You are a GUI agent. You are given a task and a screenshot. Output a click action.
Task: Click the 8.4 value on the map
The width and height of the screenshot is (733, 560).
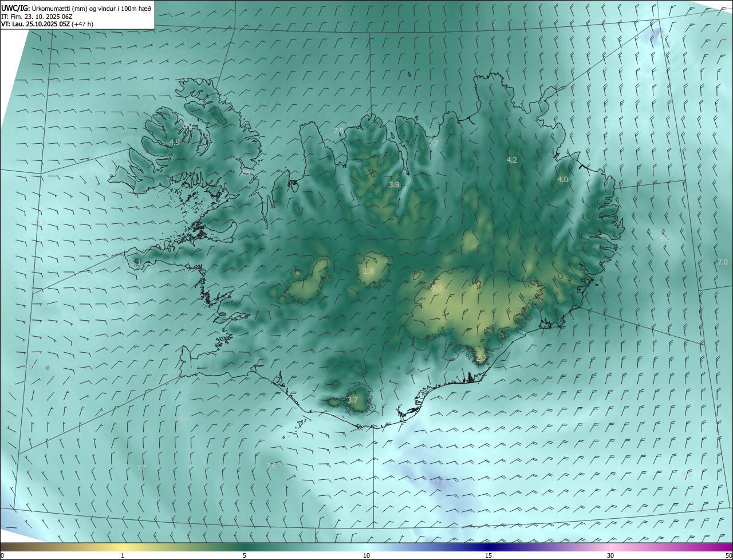pos(183,419)
